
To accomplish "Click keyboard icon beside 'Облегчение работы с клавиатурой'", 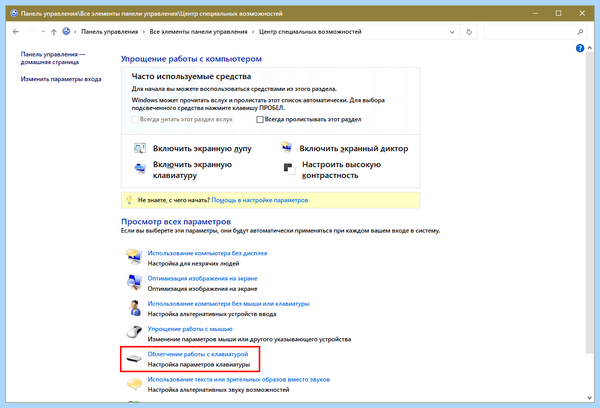I will click(x=134, y=359).
